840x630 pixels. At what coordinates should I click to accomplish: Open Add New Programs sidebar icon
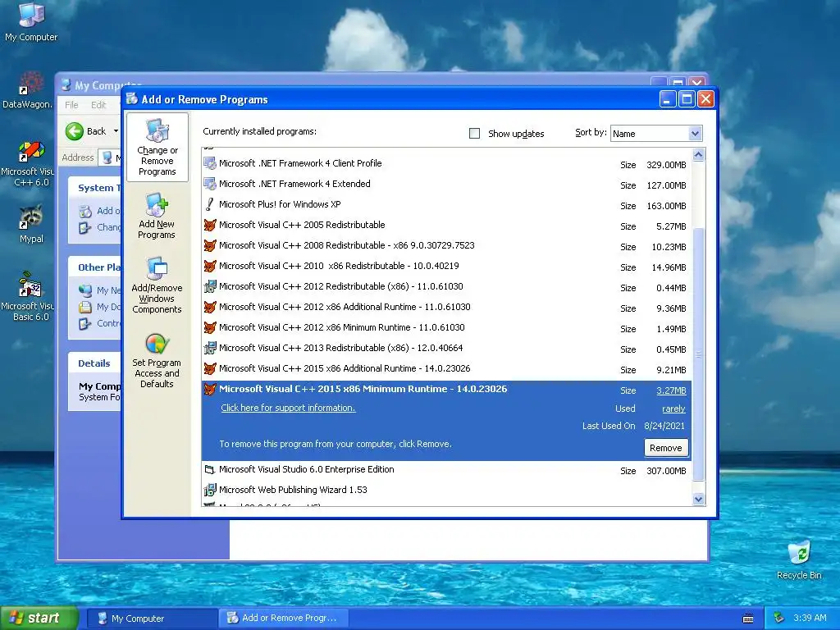[157, 216]
